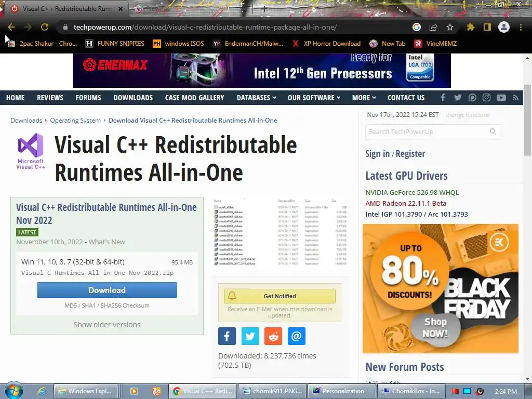Click the blue Download button
The height and width of the screenshot is (399, 532).
(107, 290)
